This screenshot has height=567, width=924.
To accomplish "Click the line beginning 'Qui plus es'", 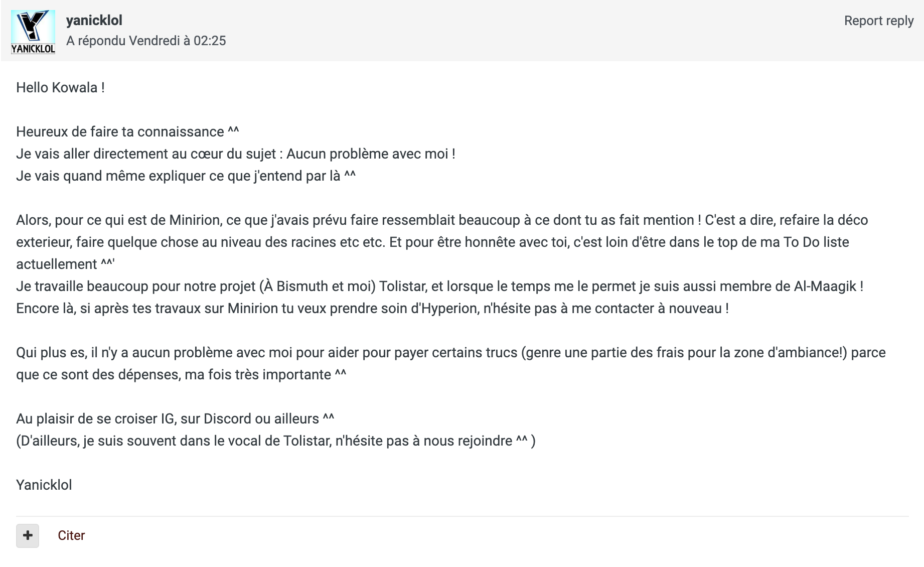I will click(451, 364).
